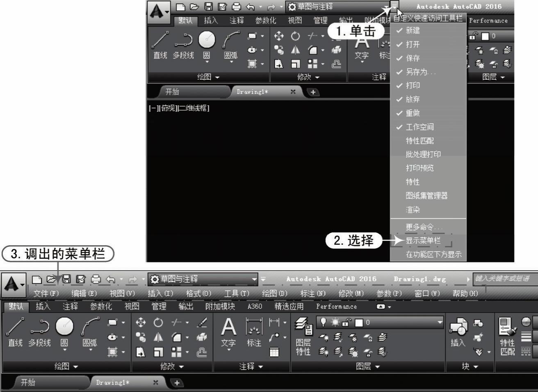Open the 格式(O) menu in lower window
This screenshot has width=538, height=392.
198,294
